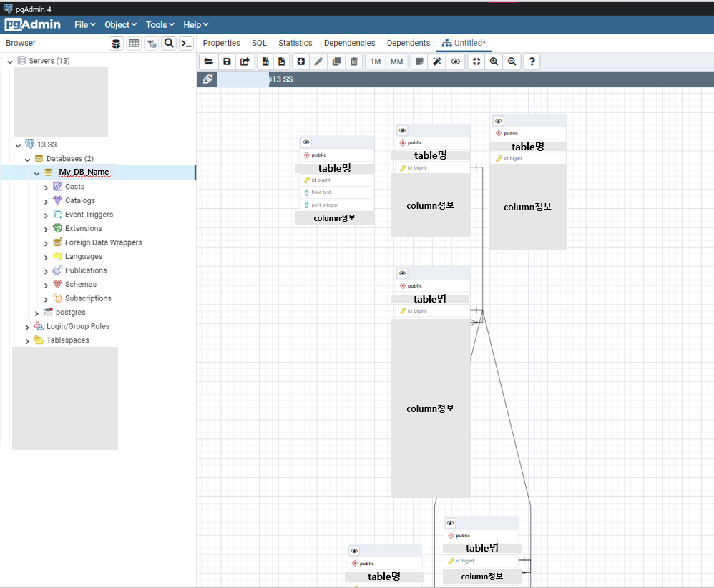Open the Search Objects magnifier icon
The image size is (714, 588).
[x=168, y=43]
